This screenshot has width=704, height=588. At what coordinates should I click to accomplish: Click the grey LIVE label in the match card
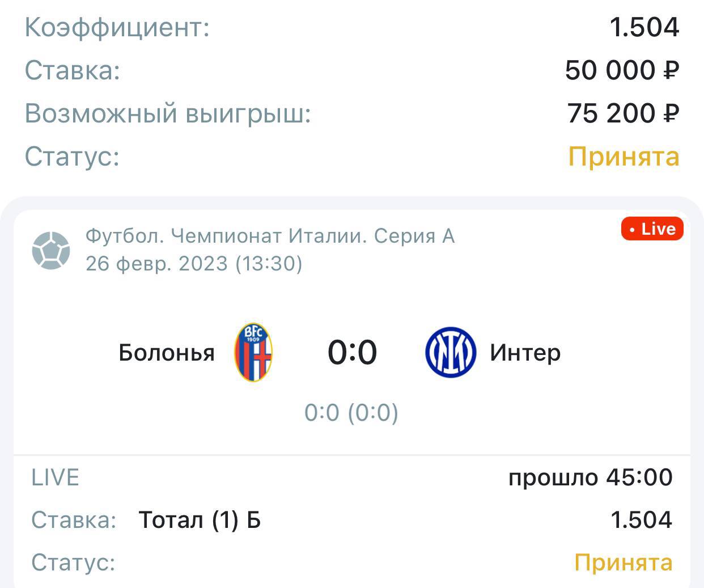55,477
